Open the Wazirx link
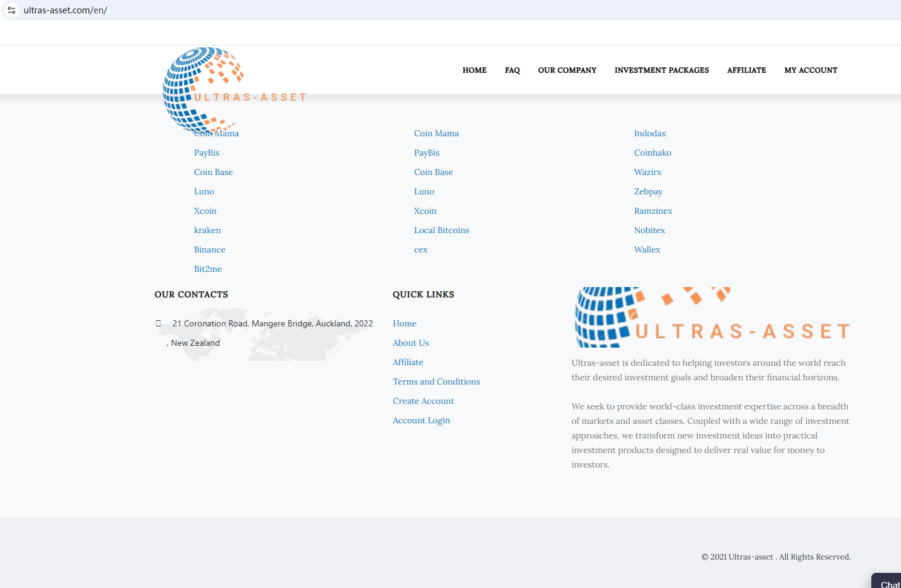This screenshot has height=588, width=901. tap(648, 172)
